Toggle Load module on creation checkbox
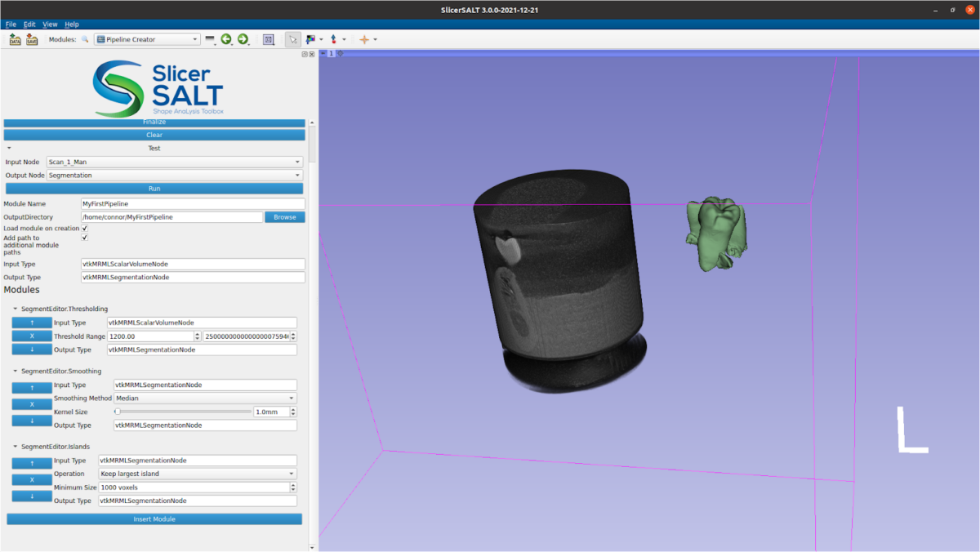This screenshot has width=980, height=552. [85, 229]
